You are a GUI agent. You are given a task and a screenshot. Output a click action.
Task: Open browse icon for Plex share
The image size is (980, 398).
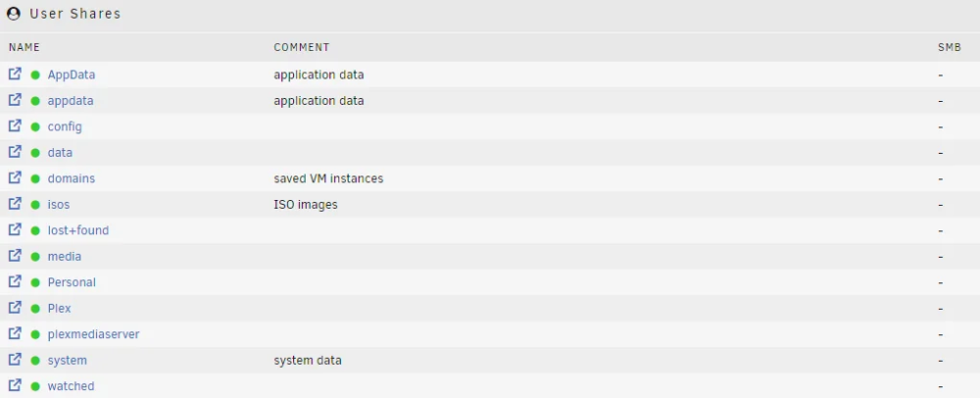click(15, 308)
